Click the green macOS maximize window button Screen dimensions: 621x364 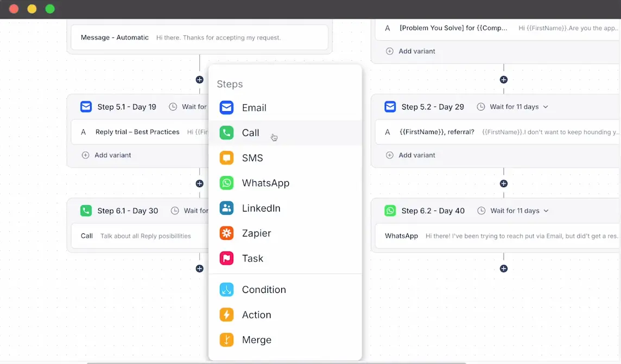pos(50,9)
